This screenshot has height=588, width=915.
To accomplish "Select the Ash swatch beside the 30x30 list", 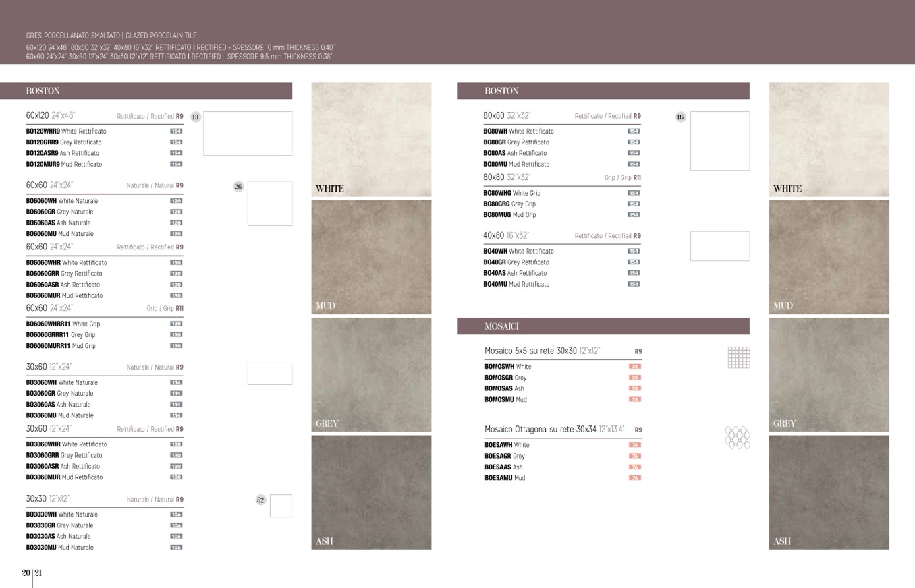I will 371,492.
